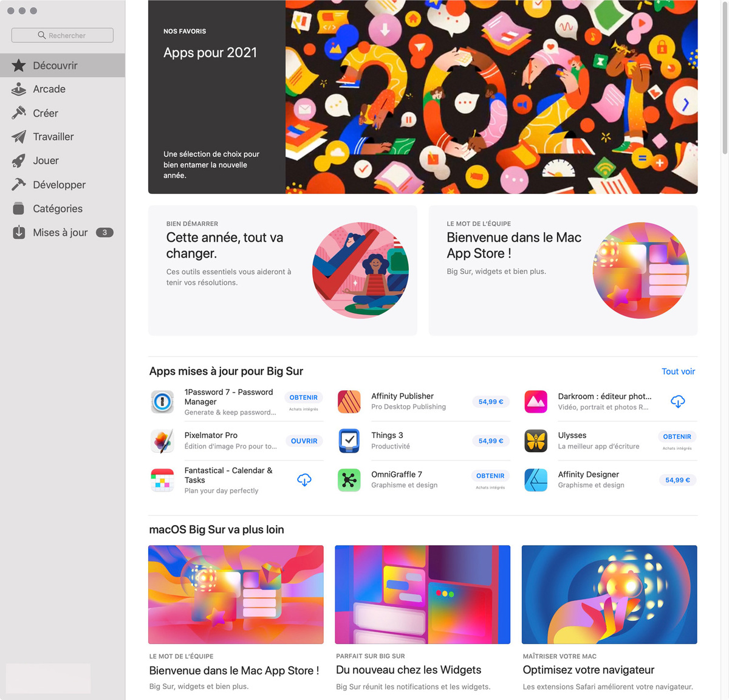Buy Affinity Publisher for 54,99 €
The image size is (729, 700).
point(491,402)
